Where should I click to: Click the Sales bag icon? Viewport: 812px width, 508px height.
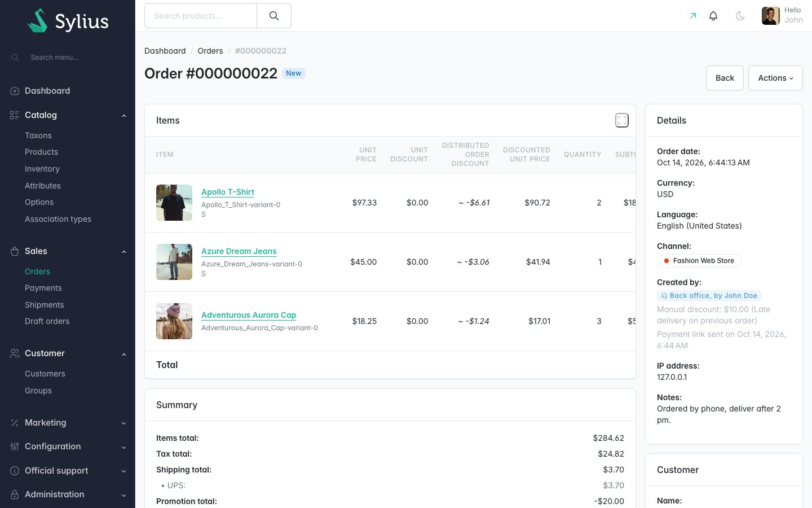tap(15, 251)
